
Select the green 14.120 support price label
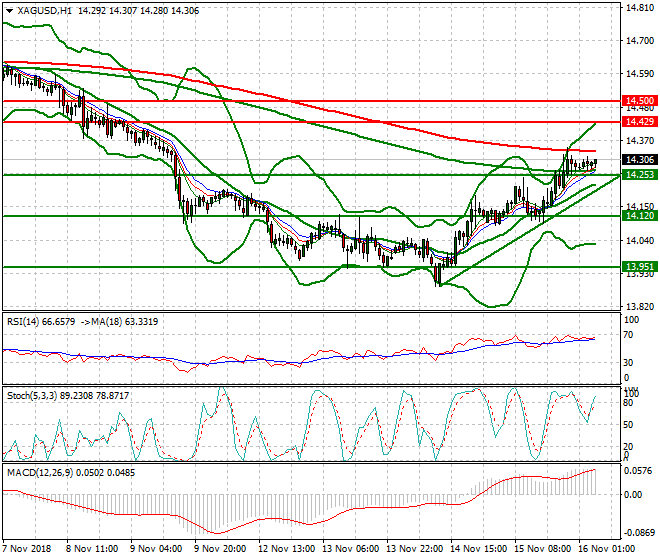coord(640,216)
